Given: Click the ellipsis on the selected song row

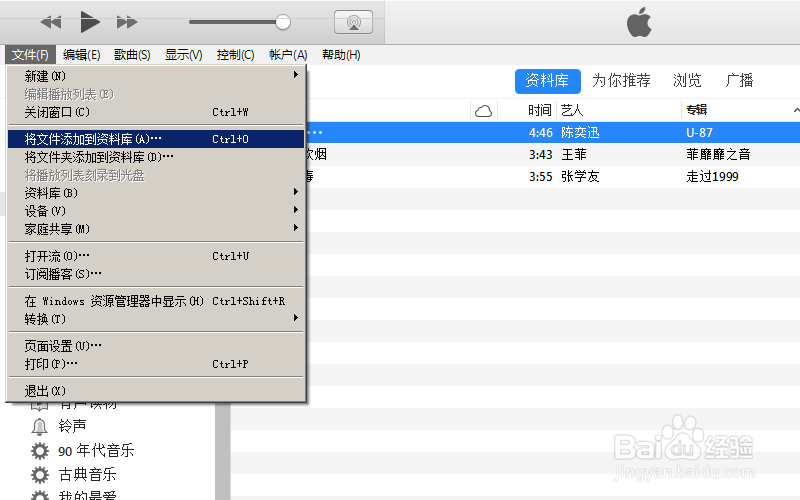Looking at the screenshot, I should tap(315, 133).
